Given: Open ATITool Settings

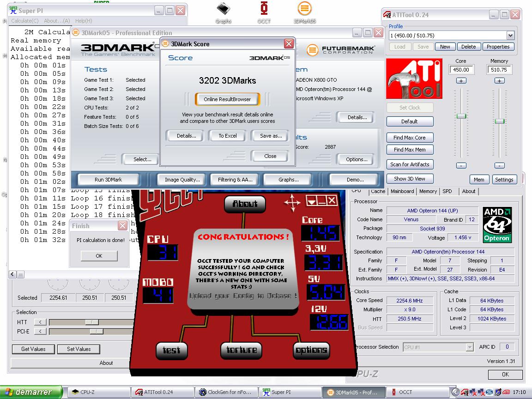Looking at the screenshot, I should click(x=504, y=180).
